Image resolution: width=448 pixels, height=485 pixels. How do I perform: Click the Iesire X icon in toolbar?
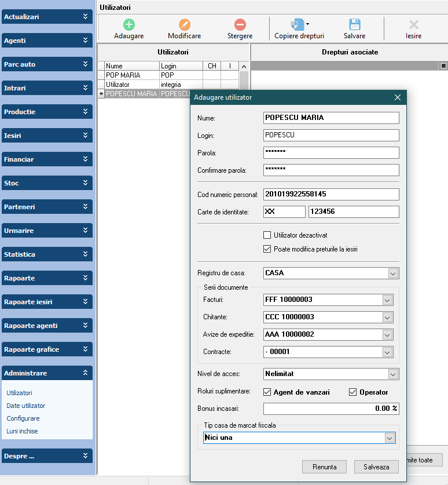pos(413,25)
